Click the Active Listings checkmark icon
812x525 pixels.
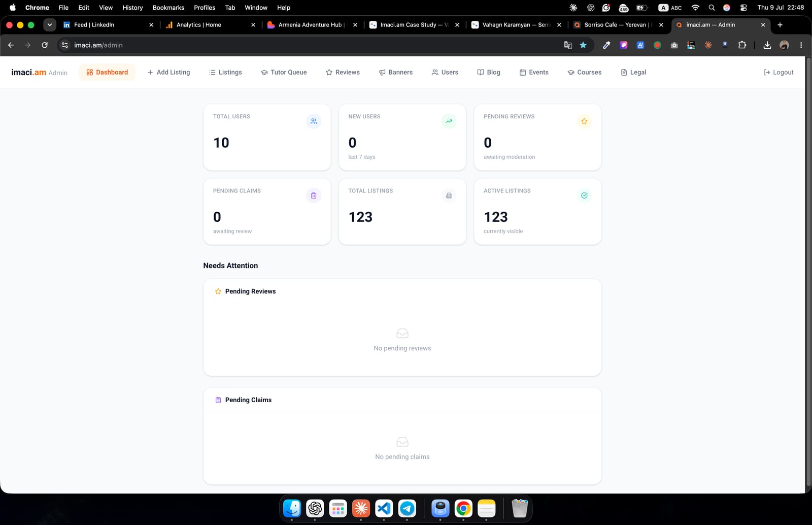tap(584, 195)
